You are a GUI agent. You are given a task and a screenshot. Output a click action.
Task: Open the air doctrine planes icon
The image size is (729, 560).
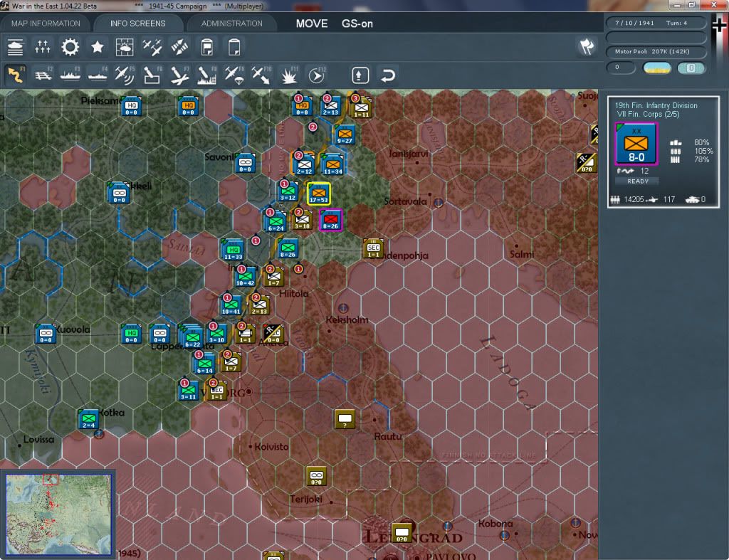152,47
